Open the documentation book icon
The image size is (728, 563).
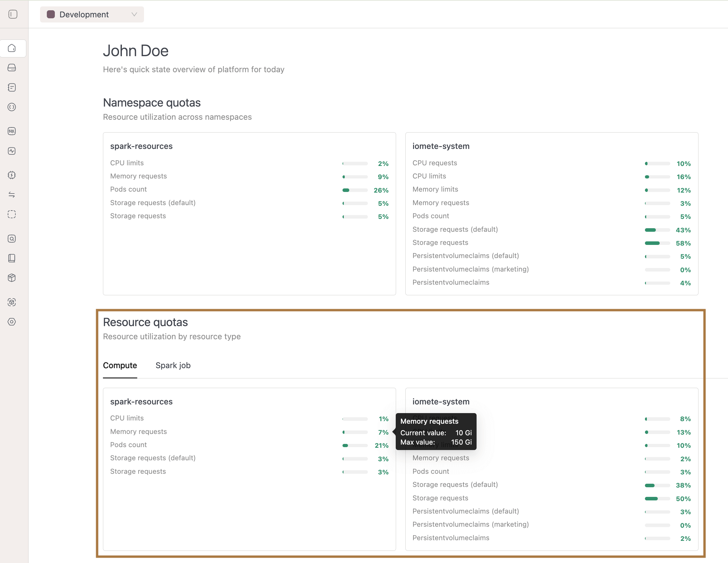point(12,258)
